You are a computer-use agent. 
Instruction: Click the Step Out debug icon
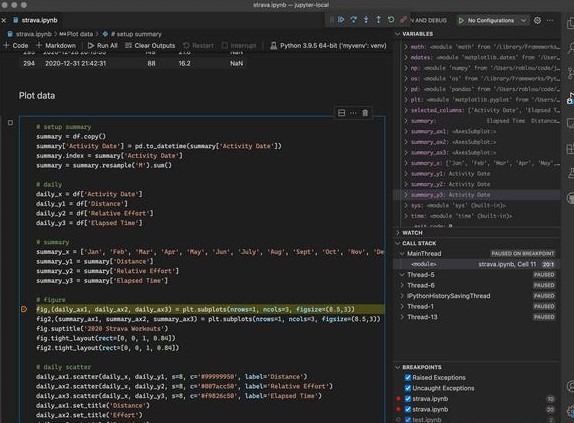(x=378, y=20)
